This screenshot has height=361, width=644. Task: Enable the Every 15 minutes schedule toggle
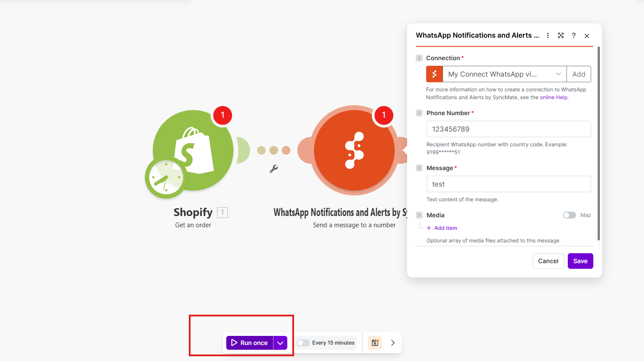pos(303,343)
